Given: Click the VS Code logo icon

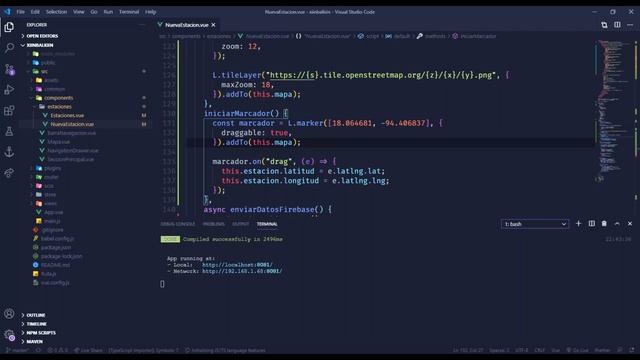Looking at the screenshot, I should pyautogui.click(x=7, y=11).
